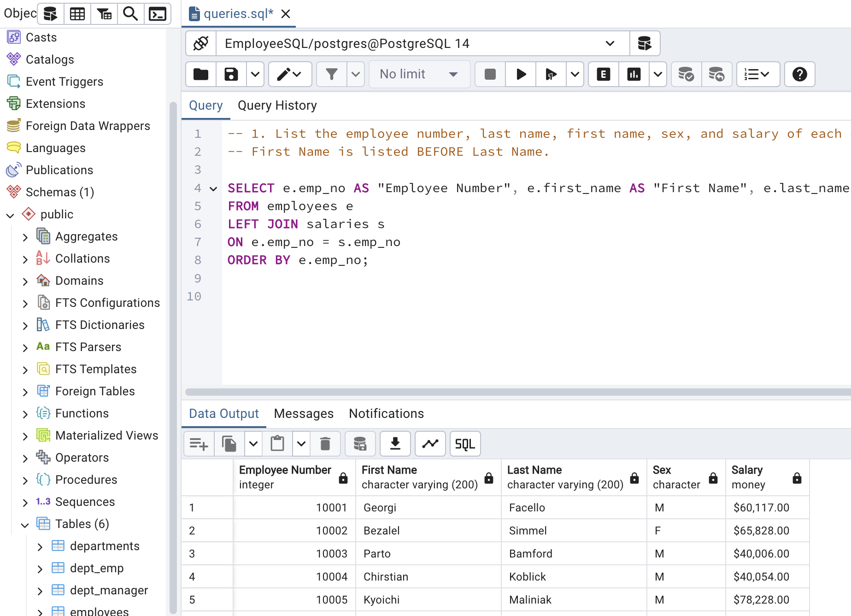Viewport: 851px width, 616px height.
Task: Click the Edit pencil button
Action: pyautogui.click(x=290, y=74)
